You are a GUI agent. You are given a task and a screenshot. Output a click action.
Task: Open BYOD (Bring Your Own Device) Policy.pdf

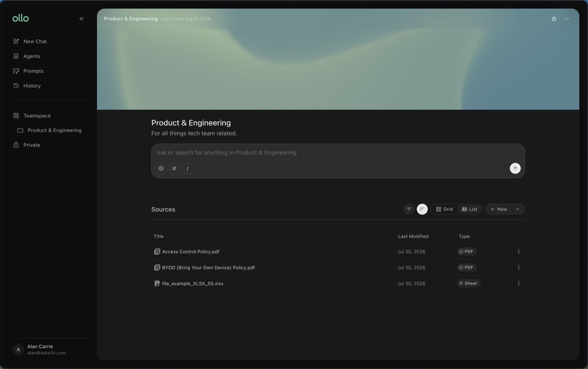[208, 268]
